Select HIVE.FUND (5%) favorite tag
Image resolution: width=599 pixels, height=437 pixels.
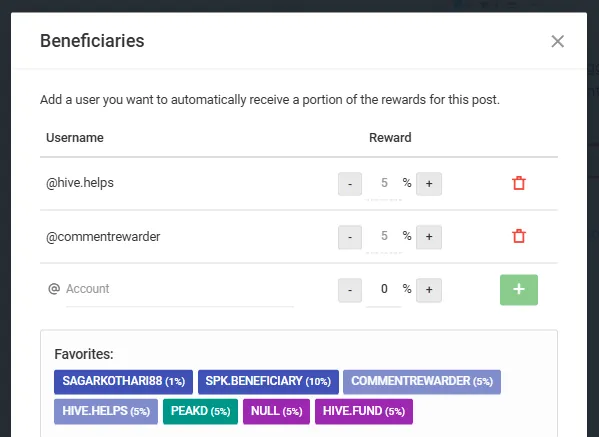click(x=364, y=411)
